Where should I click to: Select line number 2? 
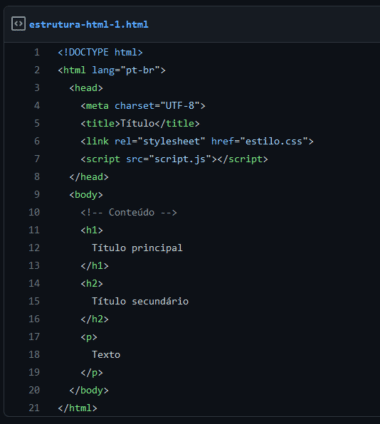click(37, 70)
